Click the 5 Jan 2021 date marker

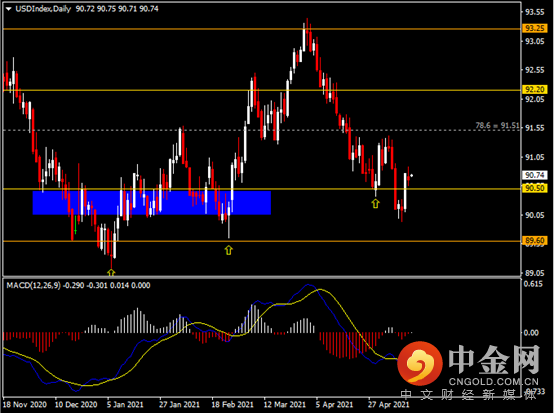tap(125, 404)
